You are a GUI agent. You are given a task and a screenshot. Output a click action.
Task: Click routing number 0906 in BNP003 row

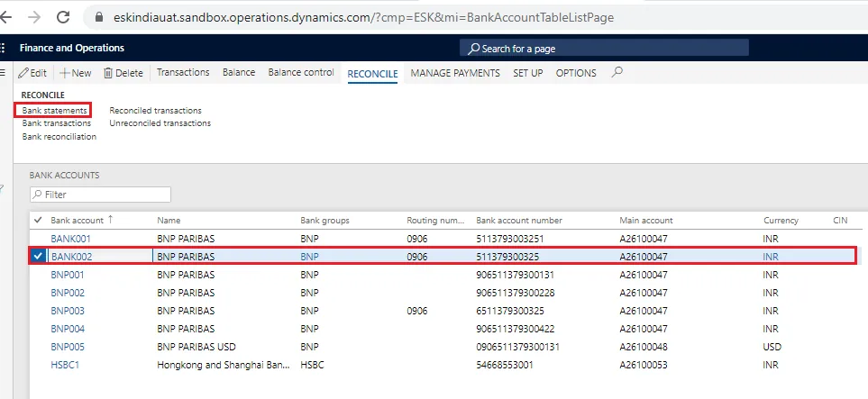[x=416, y=311]
